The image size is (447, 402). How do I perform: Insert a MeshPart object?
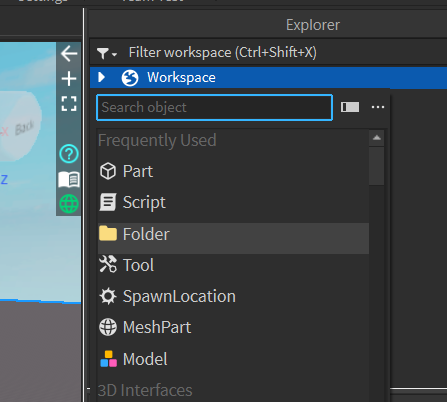[233, 327]
